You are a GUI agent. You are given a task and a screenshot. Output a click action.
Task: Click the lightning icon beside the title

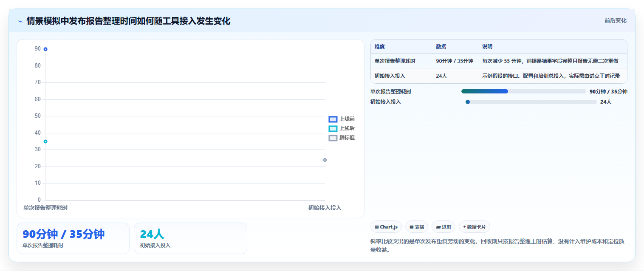pyautogui.click(x=20, y=21)
